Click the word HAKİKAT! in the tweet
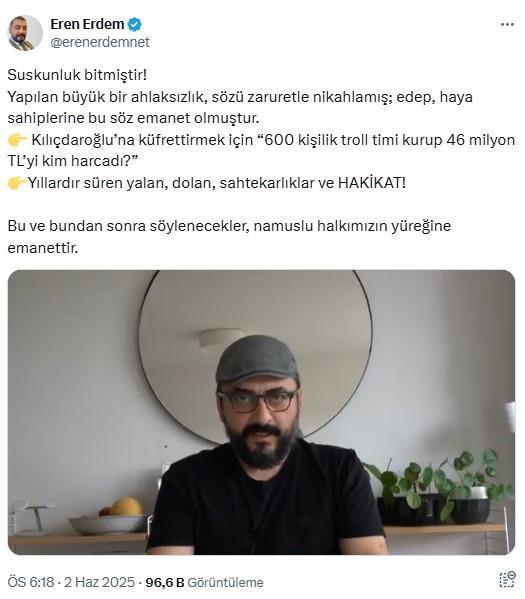The width and height of the screenshot is (525, 599). pyautogui.click(x=372, y=183)
